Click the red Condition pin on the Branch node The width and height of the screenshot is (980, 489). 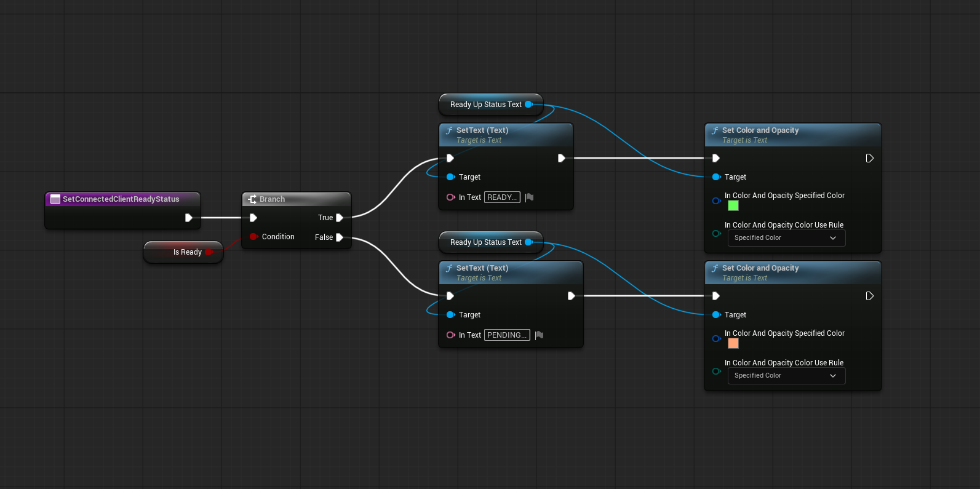point(253,237)
